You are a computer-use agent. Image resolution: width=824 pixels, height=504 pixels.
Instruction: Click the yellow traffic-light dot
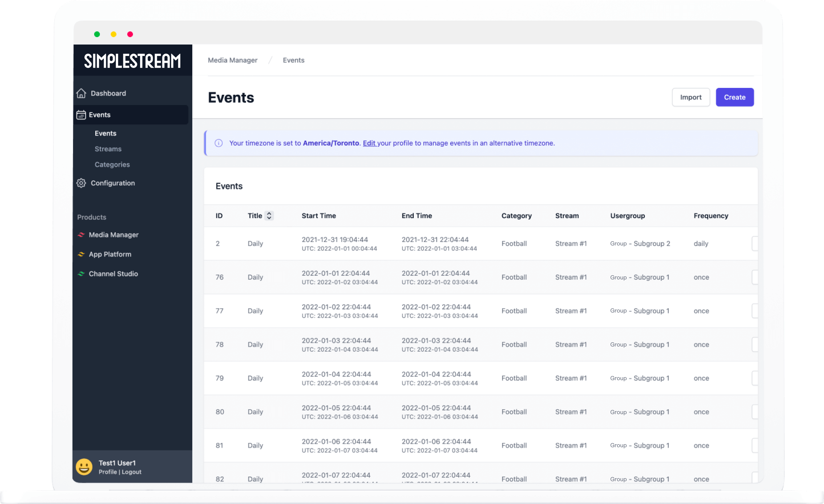[x=113, y=34]
